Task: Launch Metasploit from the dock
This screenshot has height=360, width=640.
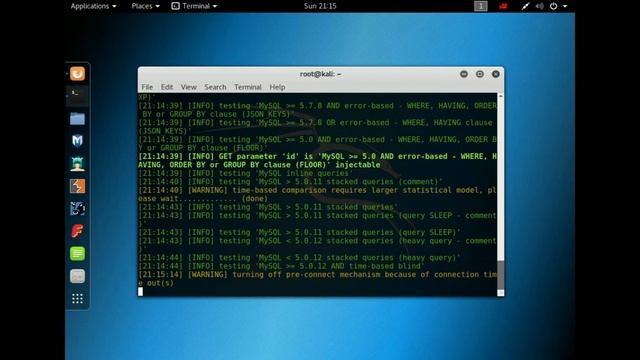Action: point(78,141)
